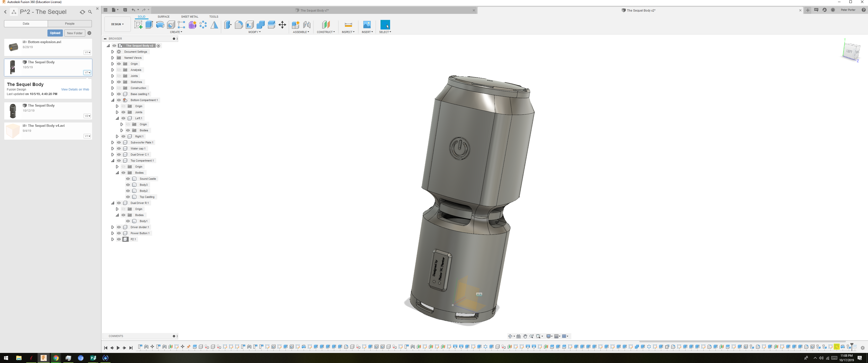Expand the Dual Driver C:1 component
868x363 pixels.
(x=113, y=155)
